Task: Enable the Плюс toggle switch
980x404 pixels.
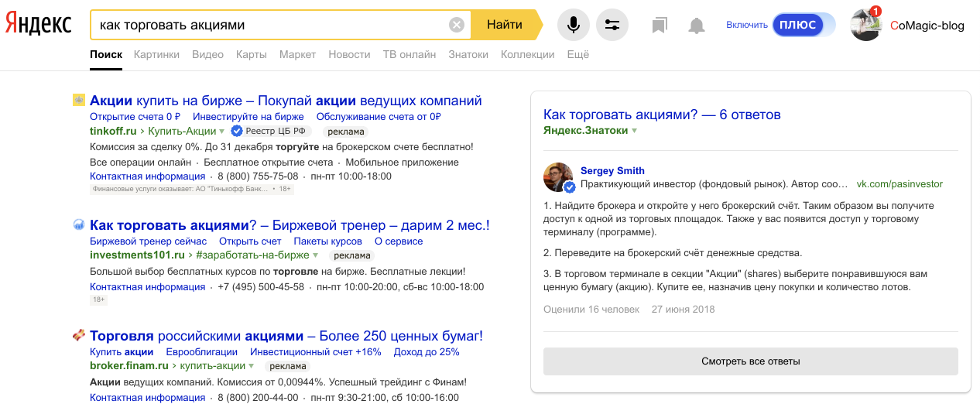Action: (804, 25)
